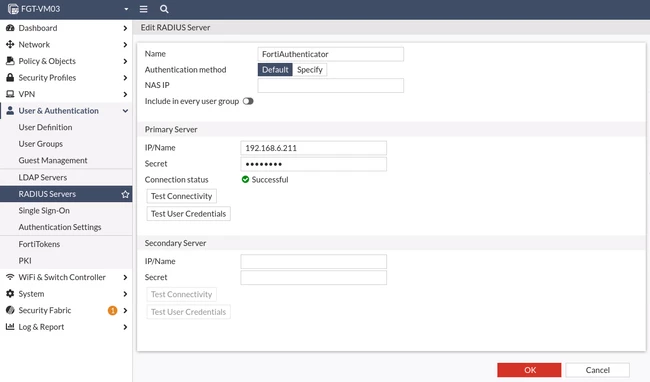Click the red OK button
This screenshot has width=650, height=382.
click(529, 370)
